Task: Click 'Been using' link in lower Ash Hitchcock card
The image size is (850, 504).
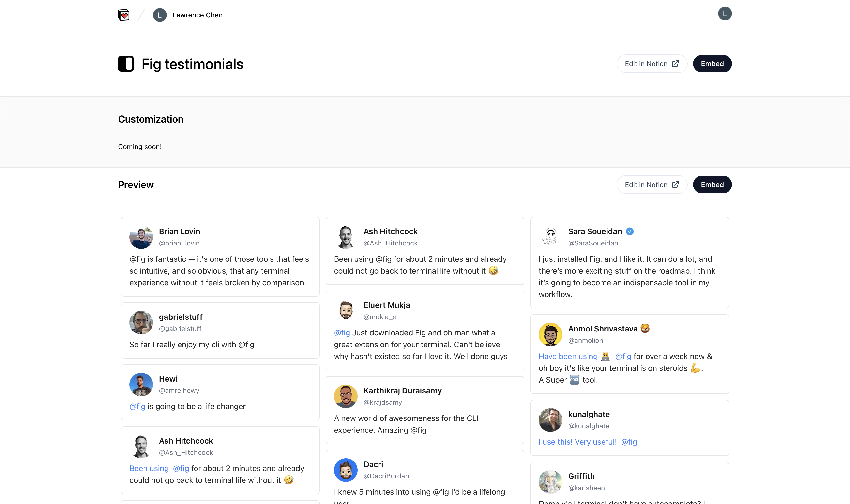Action: [149, 468]
